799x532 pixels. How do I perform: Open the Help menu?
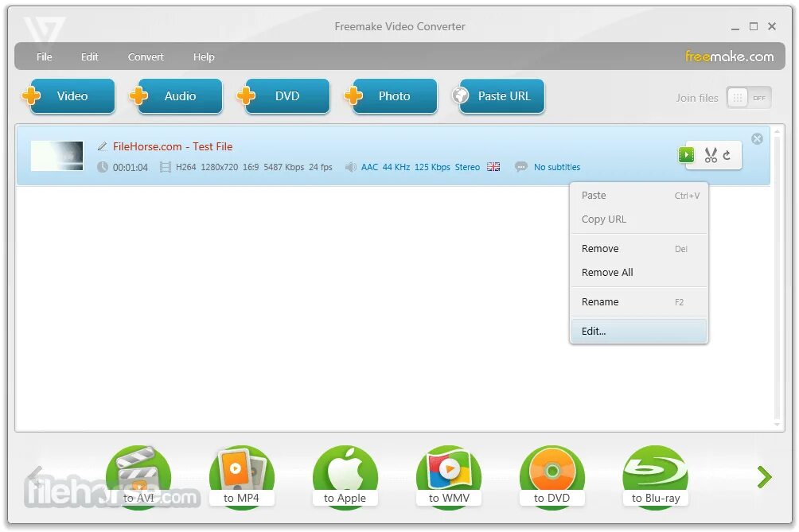coord(204,57)
